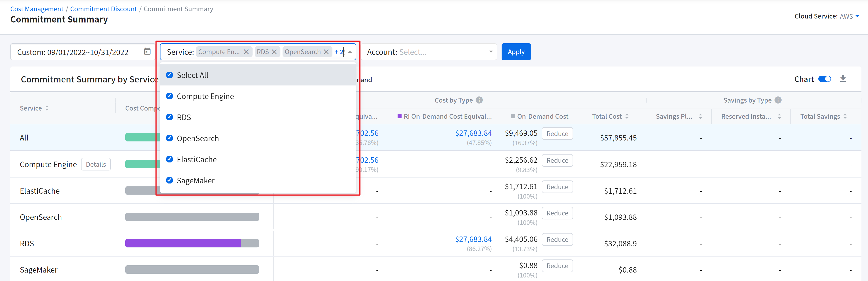
Task: Remove the OpenSearch service tag
Action: (x=326, y=52)
